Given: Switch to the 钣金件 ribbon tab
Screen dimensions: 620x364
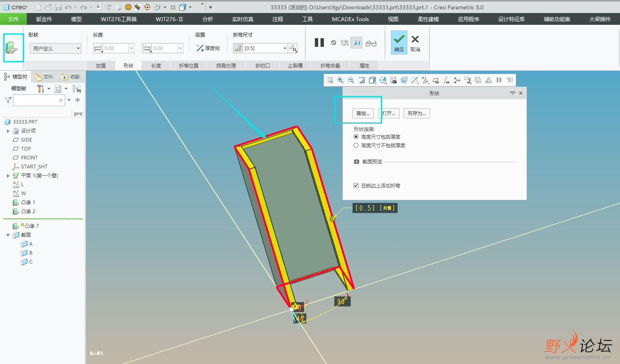Looking at the screenshot, I should (44, 19).
